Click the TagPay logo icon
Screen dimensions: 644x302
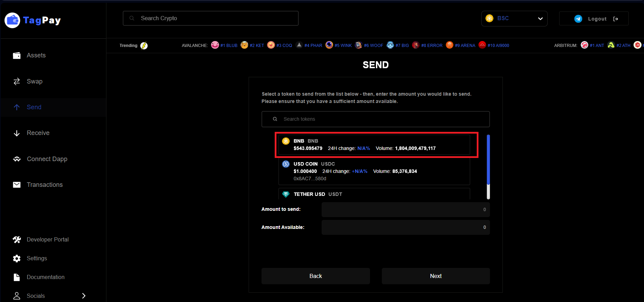[13, 21]
